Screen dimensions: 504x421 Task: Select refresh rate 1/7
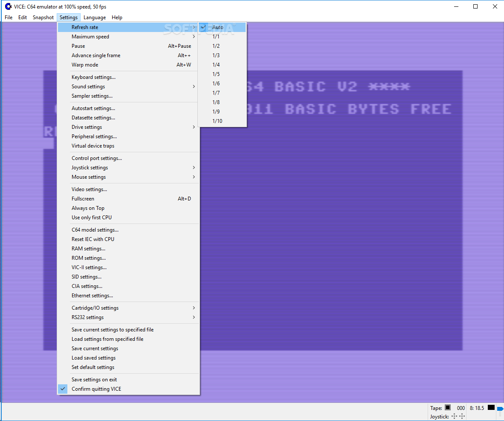222,93
